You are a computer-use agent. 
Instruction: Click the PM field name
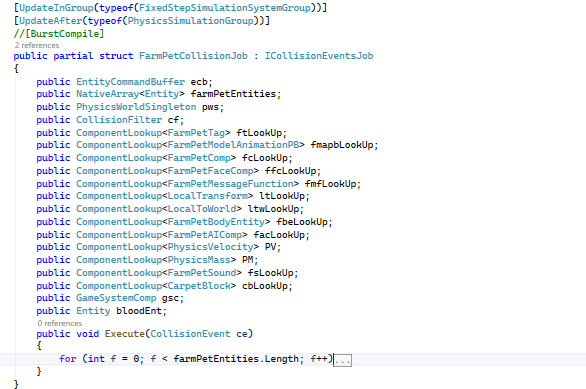(x=248, y=260)
